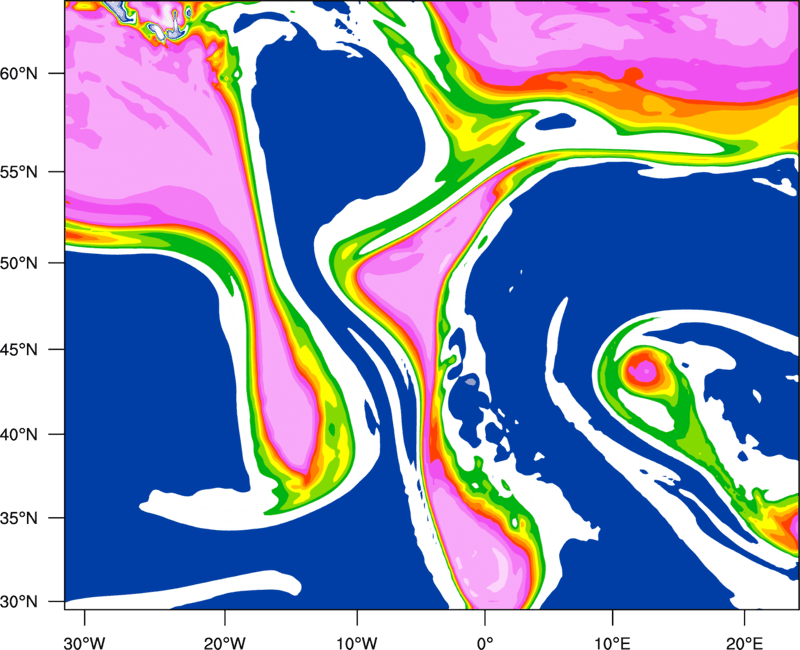
Task: Click the 55°N latitude axis label
Action: 38,172
